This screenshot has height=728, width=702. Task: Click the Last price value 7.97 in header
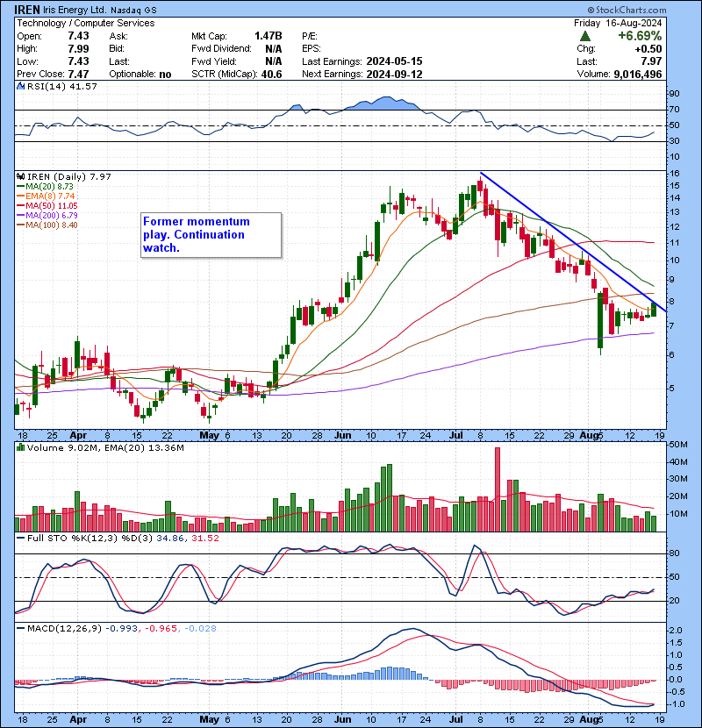click(x=651, y=61)
